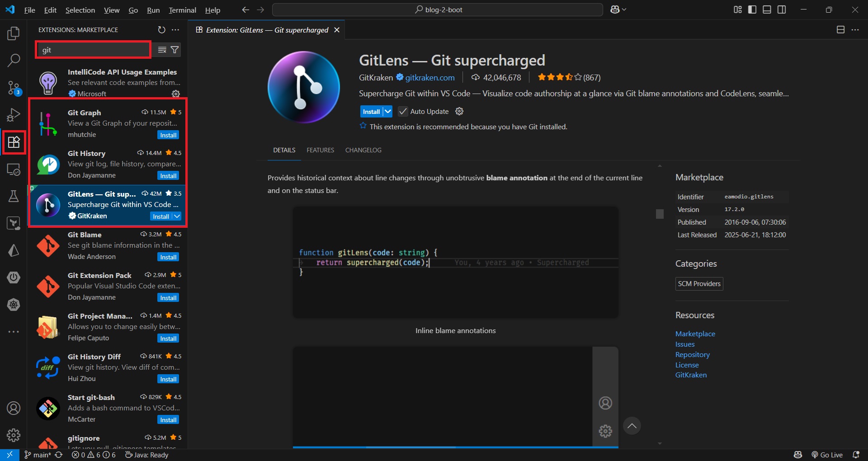Open Copilot status icon in status bar
868x461 pixels.
click(798, 455)
